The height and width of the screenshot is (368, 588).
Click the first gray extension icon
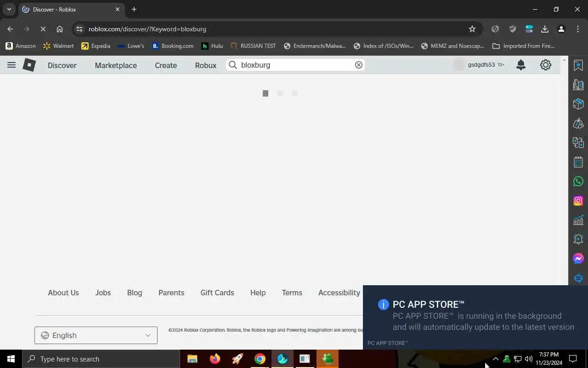click(495, 29)
